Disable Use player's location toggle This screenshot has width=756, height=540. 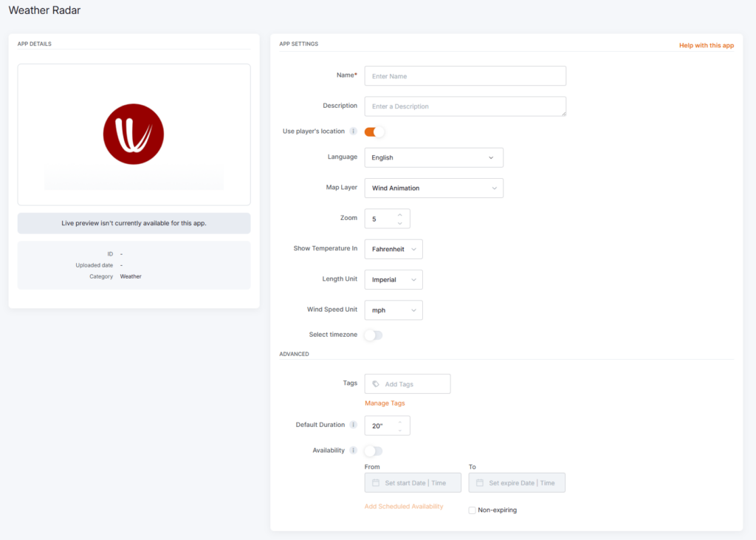coord(374,131)
